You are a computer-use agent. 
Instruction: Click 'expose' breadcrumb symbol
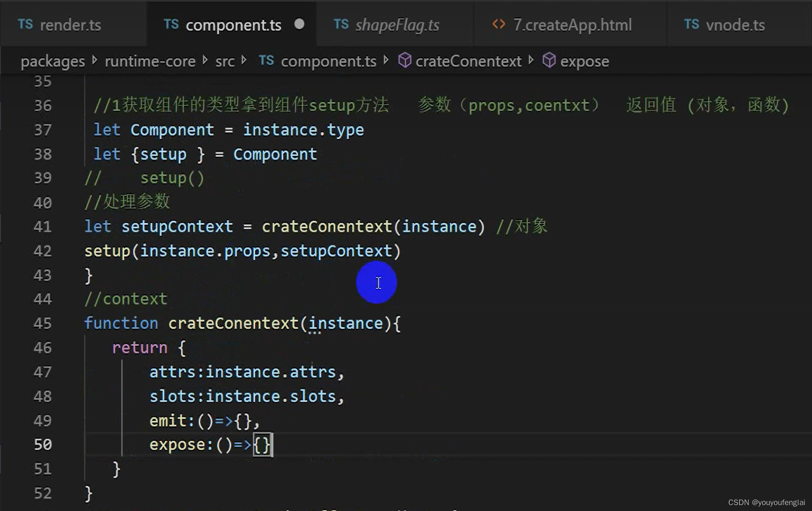point(584,62)
